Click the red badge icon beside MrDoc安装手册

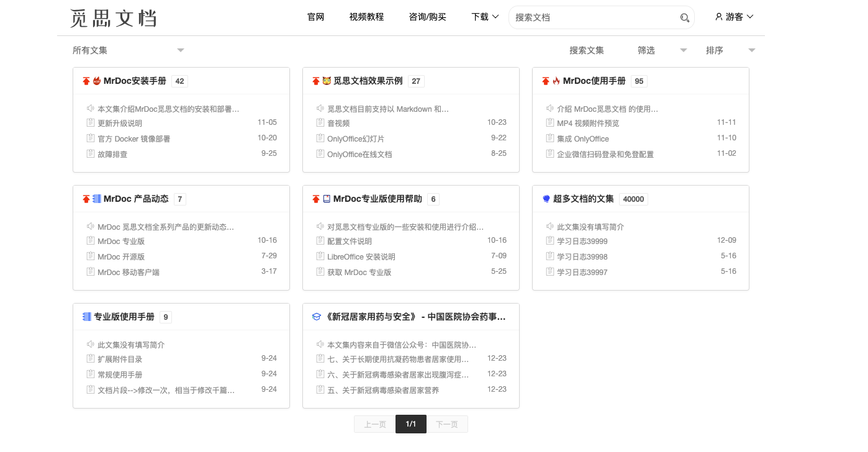point(97,81)
